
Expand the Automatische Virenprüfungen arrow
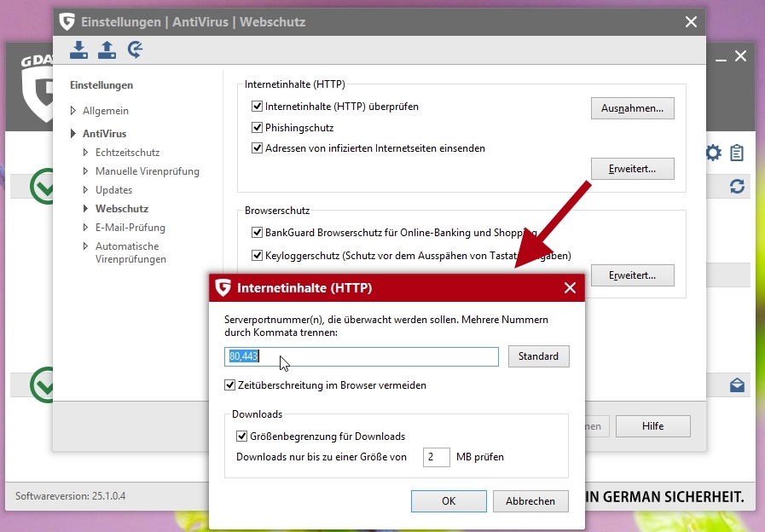pos(86,246)
